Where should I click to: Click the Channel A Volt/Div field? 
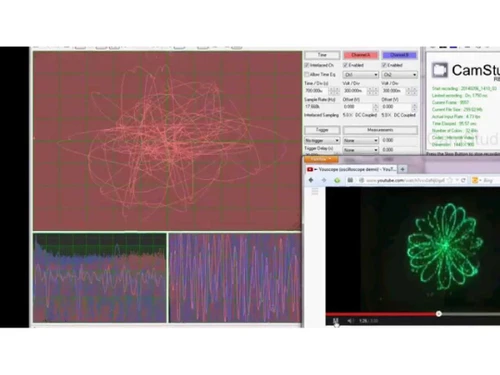coord(355,91)
